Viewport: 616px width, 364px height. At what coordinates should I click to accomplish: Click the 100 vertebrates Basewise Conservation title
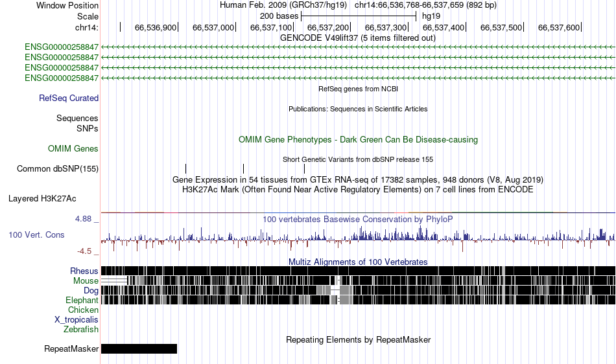[358, 220]
